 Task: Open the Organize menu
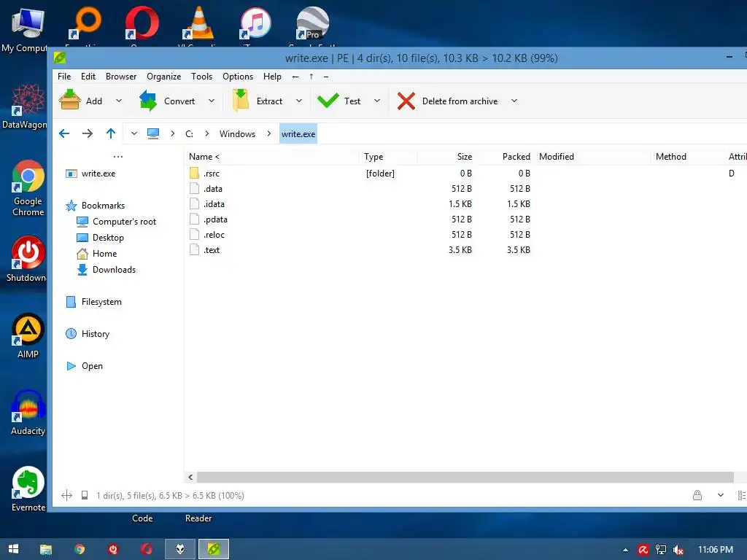point(163,76)
